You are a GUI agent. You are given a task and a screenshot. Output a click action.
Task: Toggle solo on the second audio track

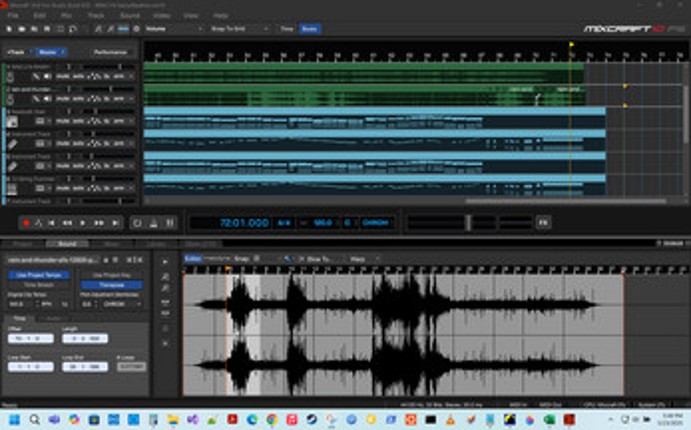click(77, 98)
